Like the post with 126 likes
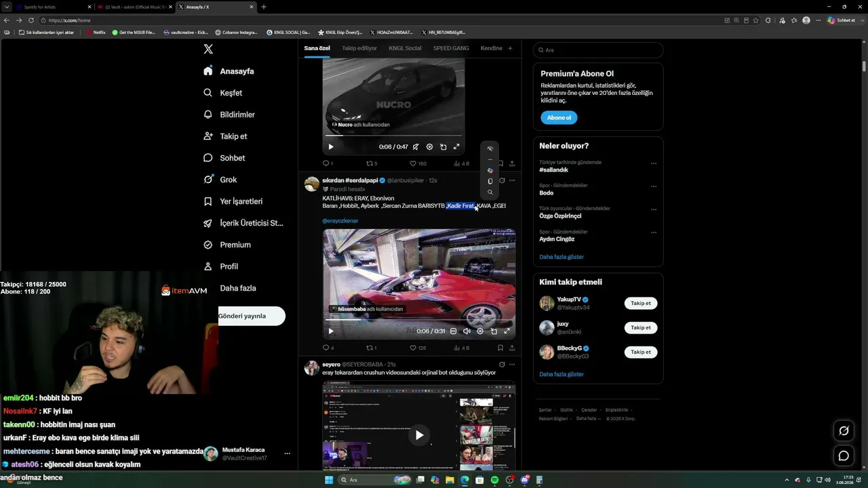 pyautogui.click(x=418, y=348)
